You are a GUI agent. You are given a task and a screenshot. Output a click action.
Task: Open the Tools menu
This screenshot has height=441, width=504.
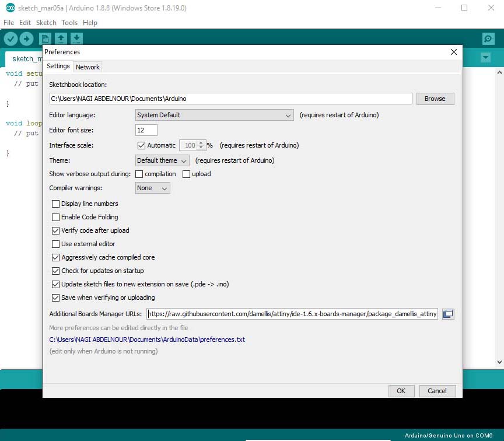click(69, 23)
